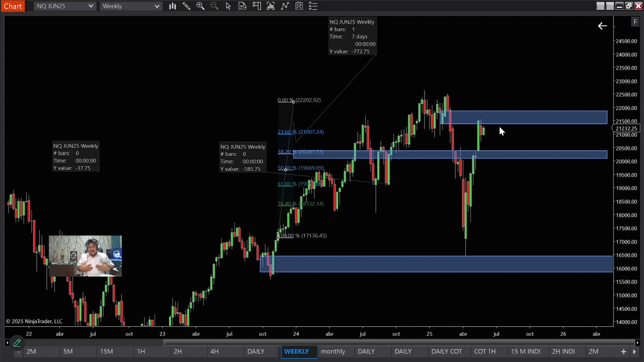Click the 14000.00 price axis label
This screenshot has height=362, width=644.
pos(626,322)
